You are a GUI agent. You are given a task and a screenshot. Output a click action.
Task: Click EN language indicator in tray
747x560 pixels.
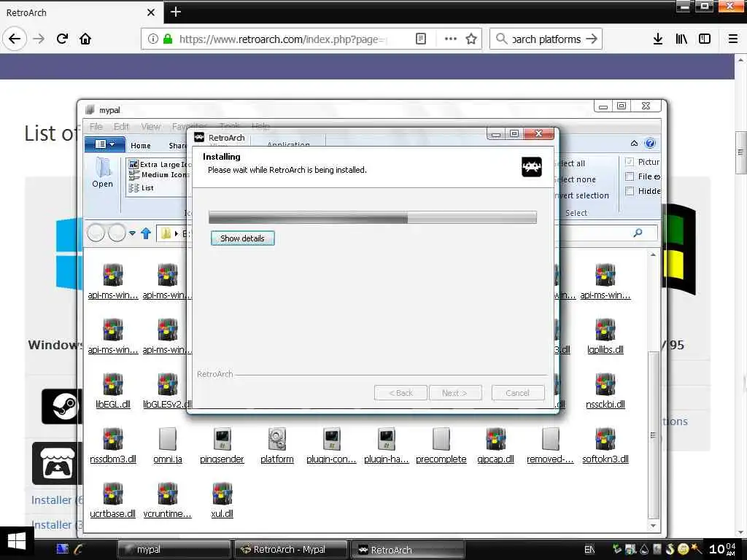pyautogui.click(x=589, y=550)
